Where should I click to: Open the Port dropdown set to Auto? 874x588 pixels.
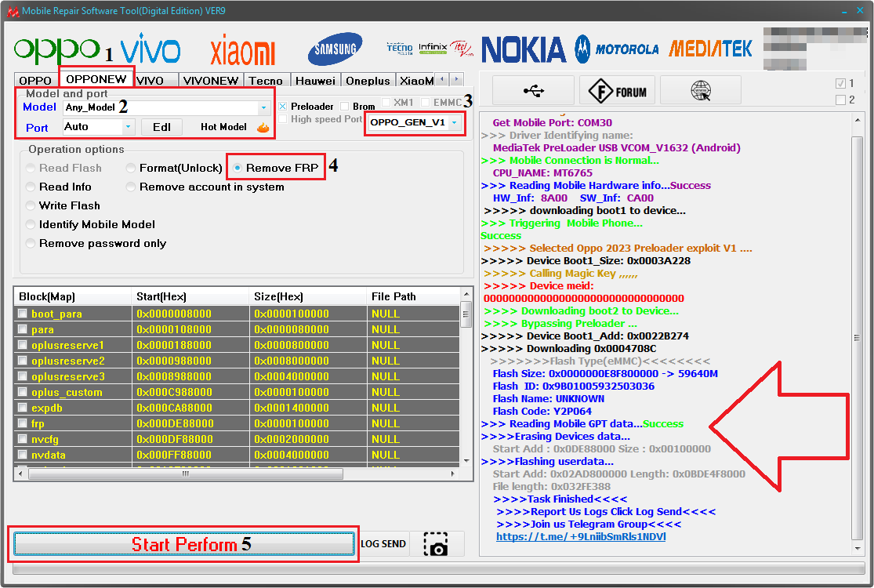pos(99,127)
